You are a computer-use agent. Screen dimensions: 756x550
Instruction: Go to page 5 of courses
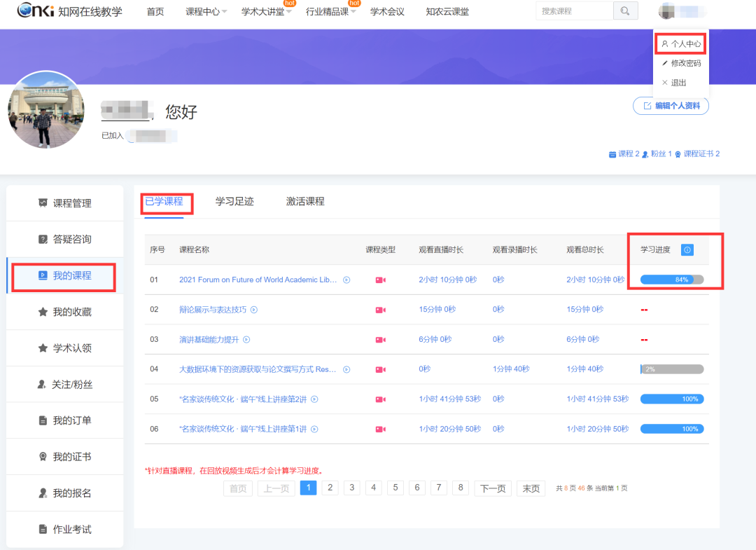pyautogui.click(x=395, y=488)
